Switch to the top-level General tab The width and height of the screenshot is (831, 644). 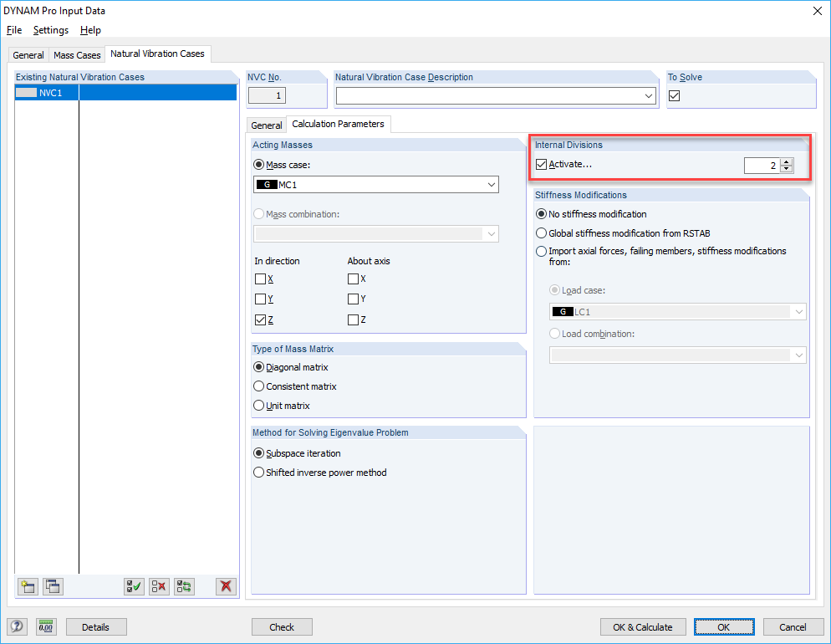pyautogui.click(x=28, y=55)
